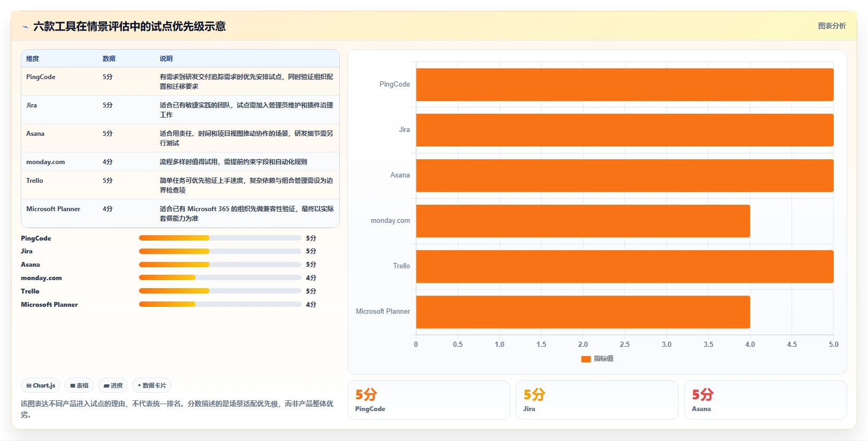Viewport: 868px width, 441px height.
Task: Click the title 六款工具在情景评估中的试点优先级示意
Action: [x=129, y=27]
